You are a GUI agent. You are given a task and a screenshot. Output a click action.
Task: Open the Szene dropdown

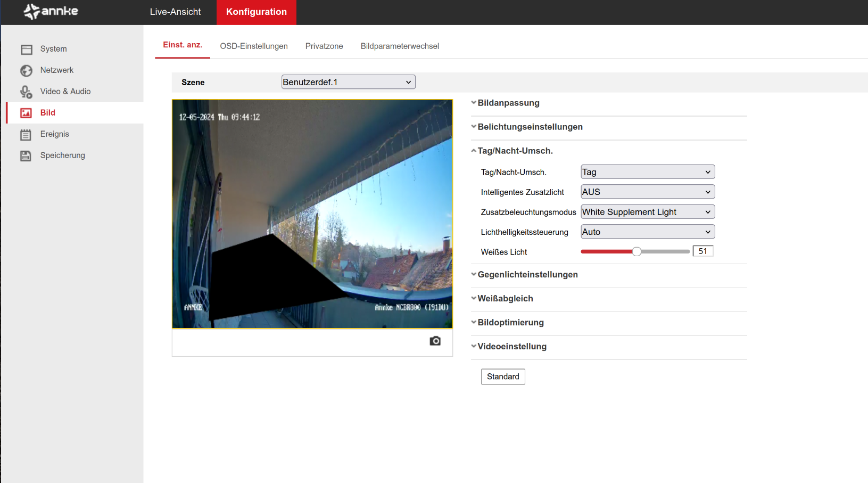[348, 82]
